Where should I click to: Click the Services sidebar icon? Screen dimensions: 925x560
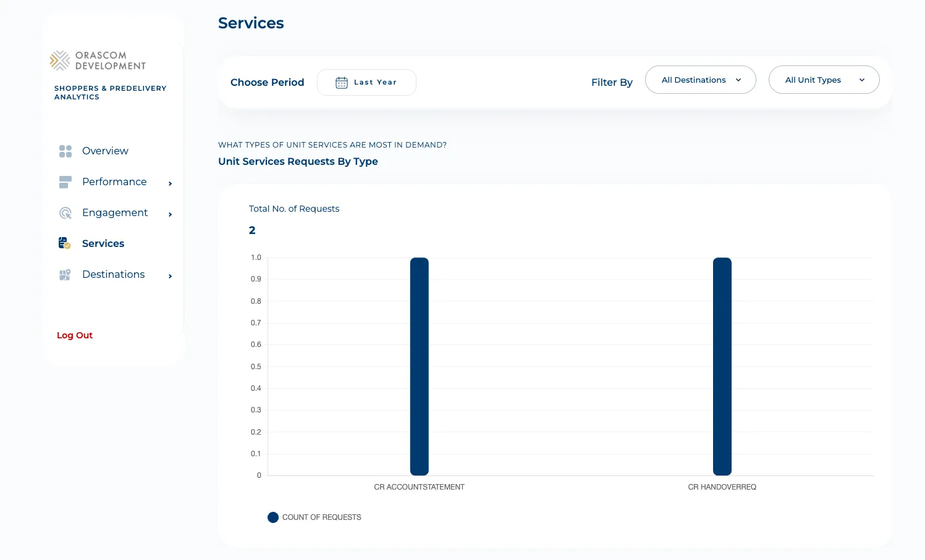(x=65, y=243)
